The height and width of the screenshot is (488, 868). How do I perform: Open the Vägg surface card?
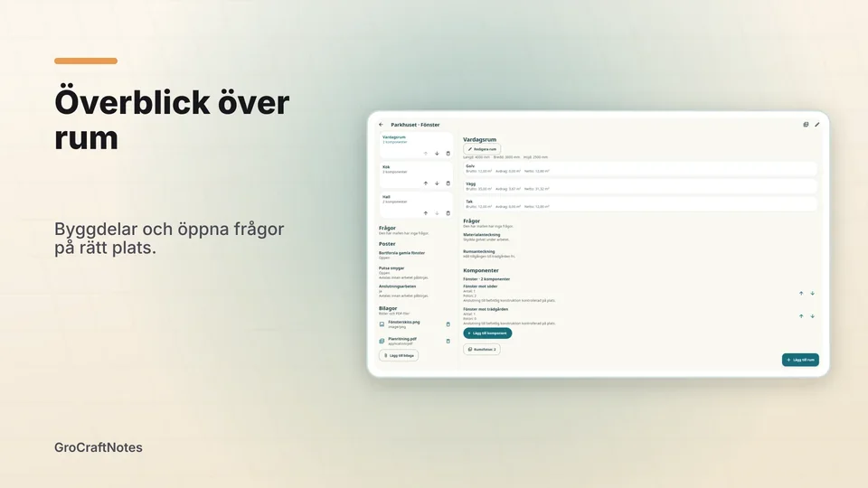click(640, 186)
